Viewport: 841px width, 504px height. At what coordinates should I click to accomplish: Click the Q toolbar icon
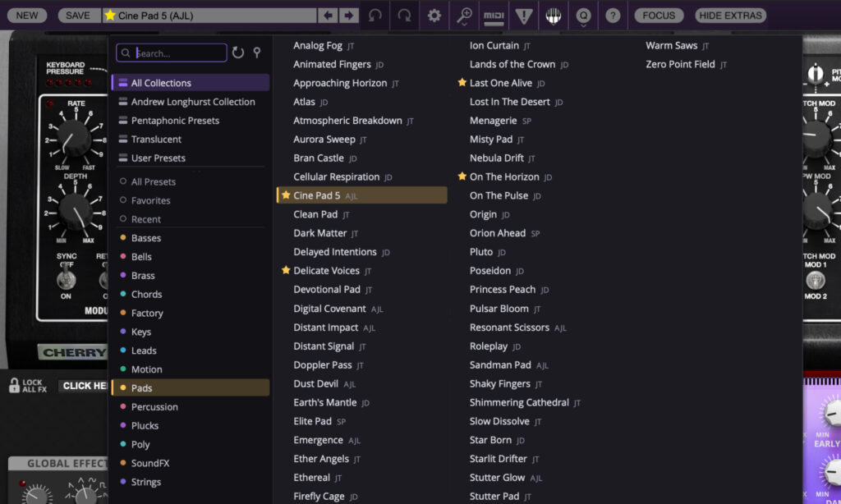(x=583, y=16)
